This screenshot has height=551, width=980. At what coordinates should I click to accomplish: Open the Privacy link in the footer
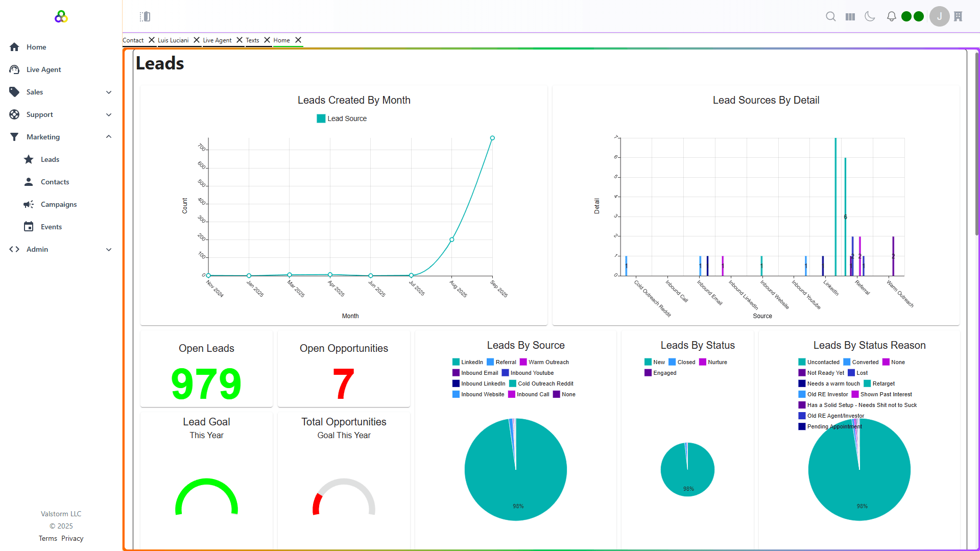click(x=72, y=538)
